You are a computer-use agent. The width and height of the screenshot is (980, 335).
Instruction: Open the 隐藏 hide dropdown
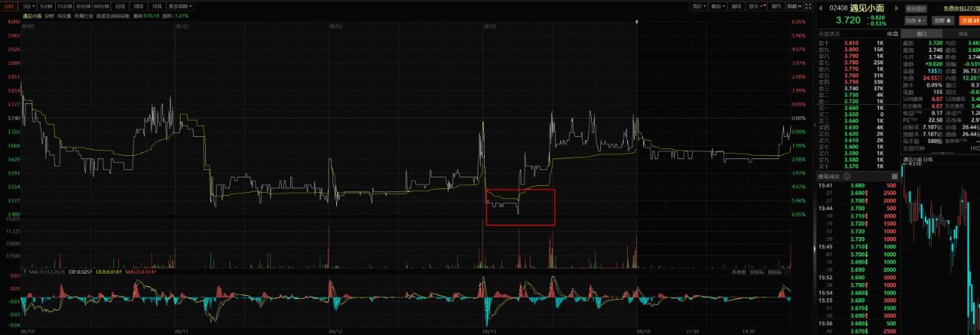pyautogui.click(x=795, y=6)
